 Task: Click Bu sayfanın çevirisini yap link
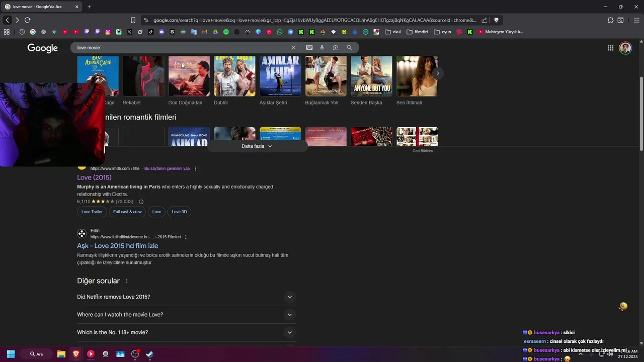coord(167,169)
